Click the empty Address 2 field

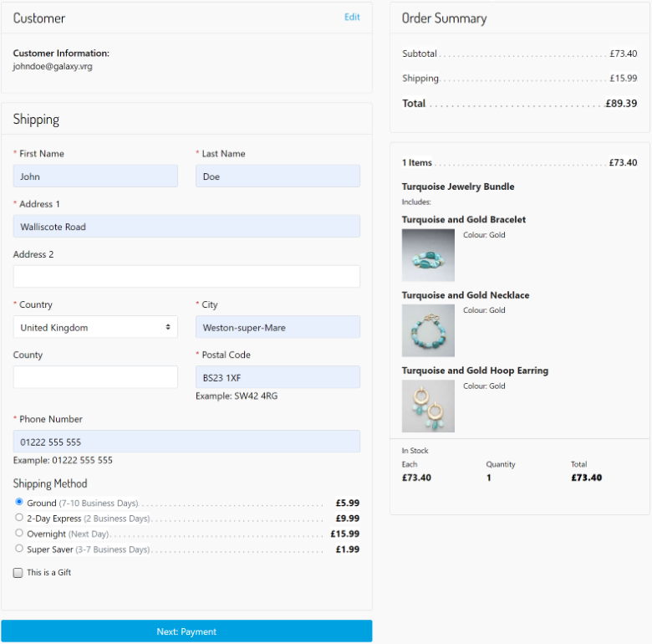186,277
